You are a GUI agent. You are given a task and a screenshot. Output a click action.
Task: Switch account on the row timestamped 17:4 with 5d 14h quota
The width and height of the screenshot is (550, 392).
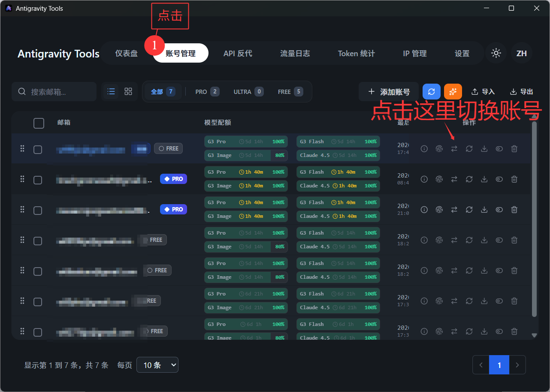coord(454,149)
